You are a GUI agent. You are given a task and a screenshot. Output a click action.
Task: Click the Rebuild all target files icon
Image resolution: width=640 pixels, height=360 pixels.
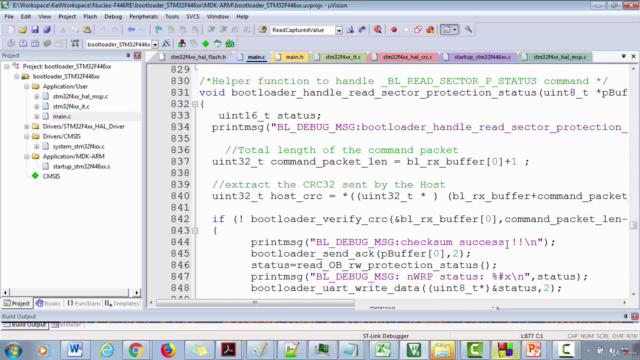35,44
